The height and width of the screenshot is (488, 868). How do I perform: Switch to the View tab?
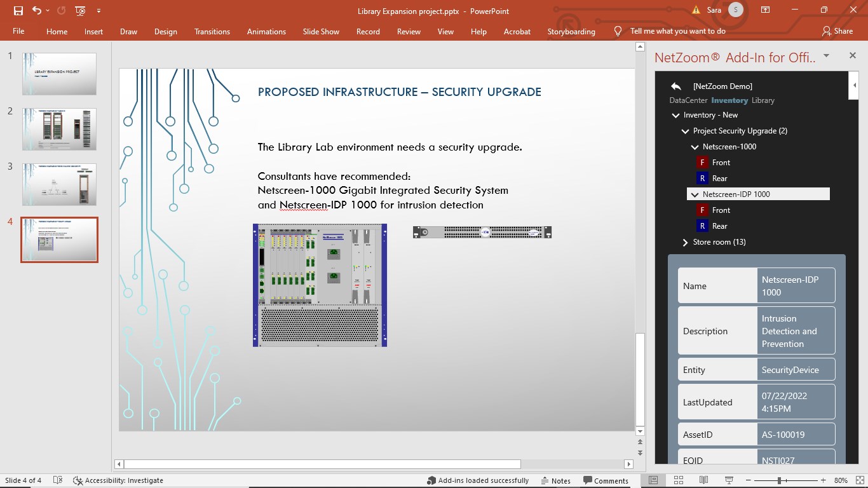(445, 31)
